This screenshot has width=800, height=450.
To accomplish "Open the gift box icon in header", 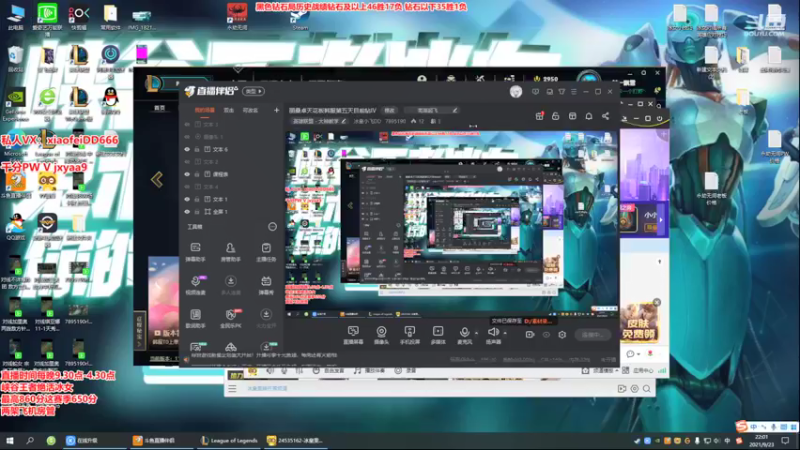I will tap(539, 116).
